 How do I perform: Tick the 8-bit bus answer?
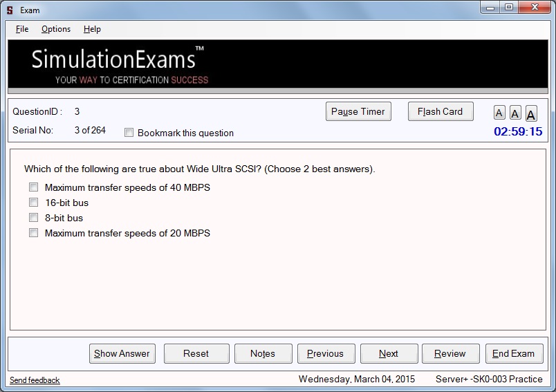pos(33,218)
